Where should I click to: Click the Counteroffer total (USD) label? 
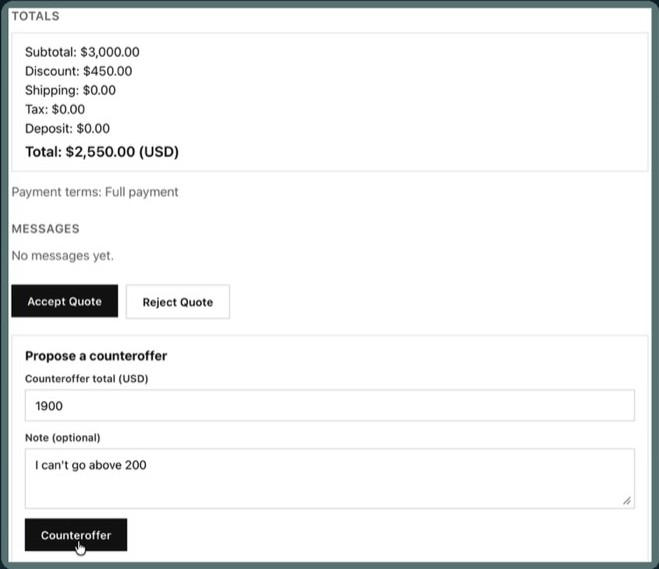click(x=87, y=379)
